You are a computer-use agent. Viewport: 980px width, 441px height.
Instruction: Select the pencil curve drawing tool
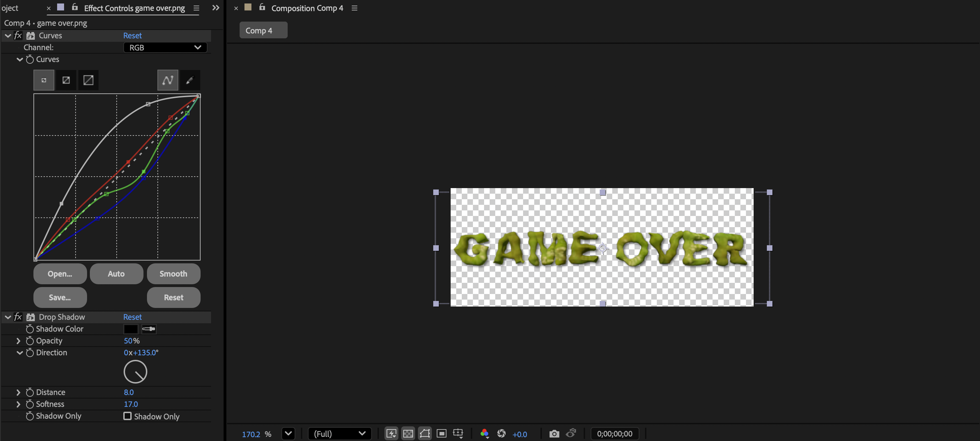point(189,80)
